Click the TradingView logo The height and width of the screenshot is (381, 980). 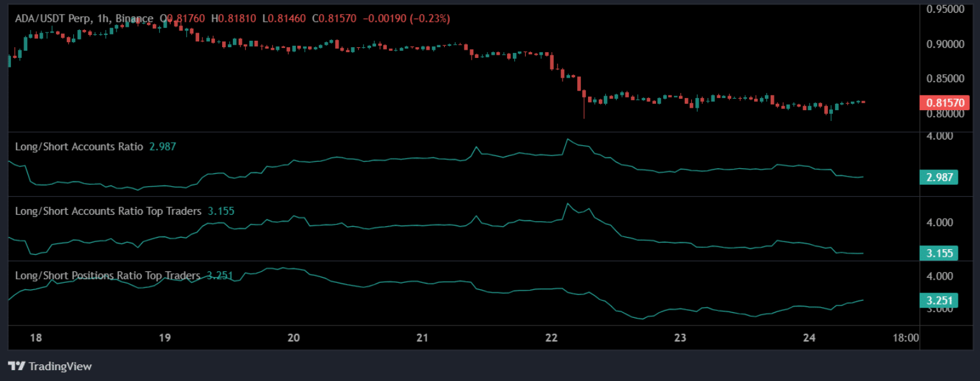[16, 366]
